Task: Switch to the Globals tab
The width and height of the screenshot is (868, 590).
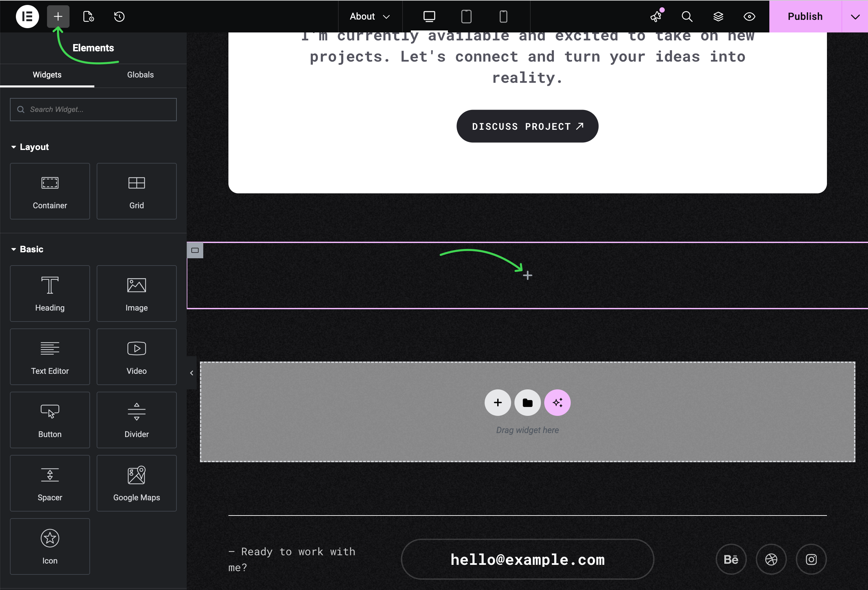Action: tap(140, 75)
